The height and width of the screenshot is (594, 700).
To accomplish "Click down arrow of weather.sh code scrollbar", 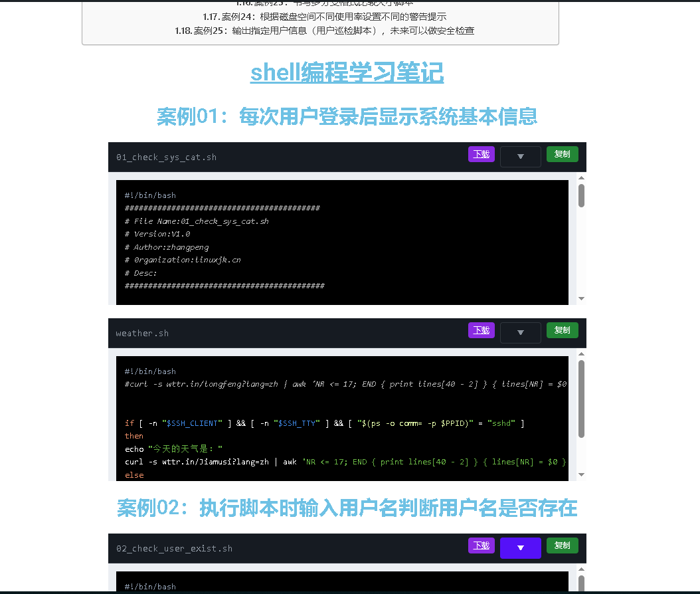I will [x=582, y=475].
